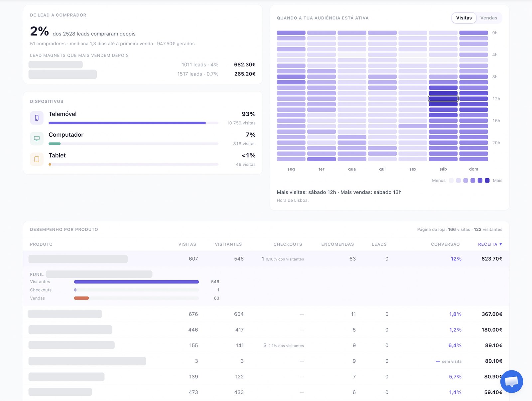Click the lightest Menos legend swatch
The image size is (532, 401).
coord(451,181)
